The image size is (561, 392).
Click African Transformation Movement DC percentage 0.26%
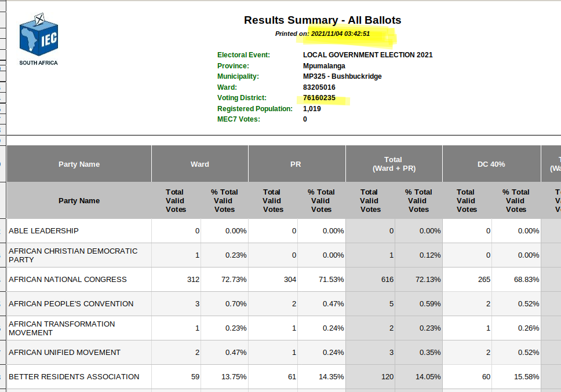pyautogui.click(x=529, y=328)
